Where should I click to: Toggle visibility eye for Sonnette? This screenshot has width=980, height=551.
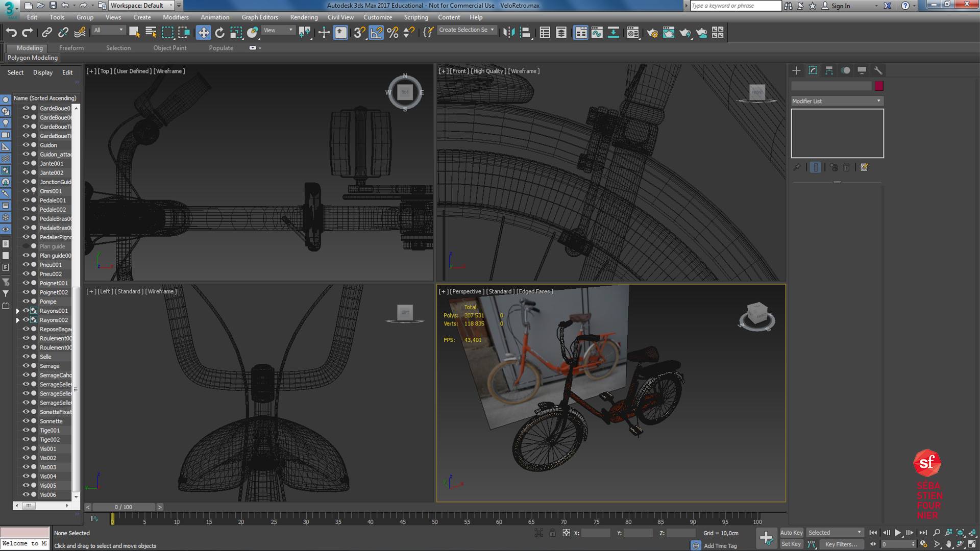pos(26,420)
